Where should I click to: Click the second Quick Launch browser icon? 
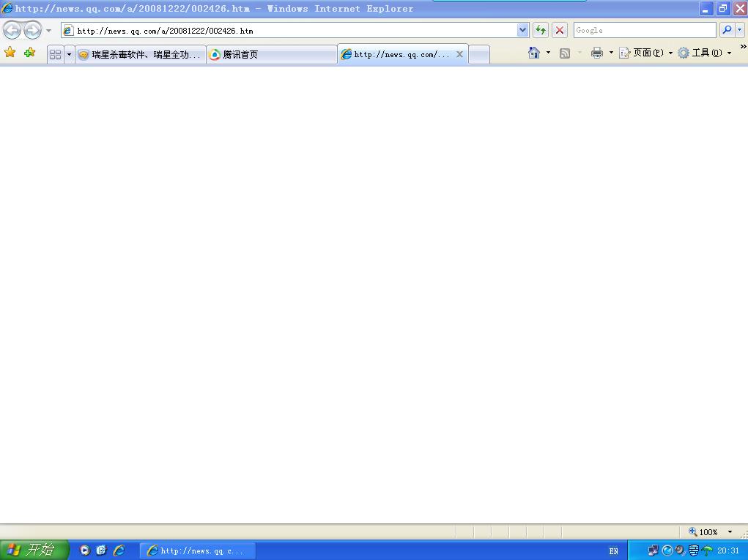click(101, 550)
